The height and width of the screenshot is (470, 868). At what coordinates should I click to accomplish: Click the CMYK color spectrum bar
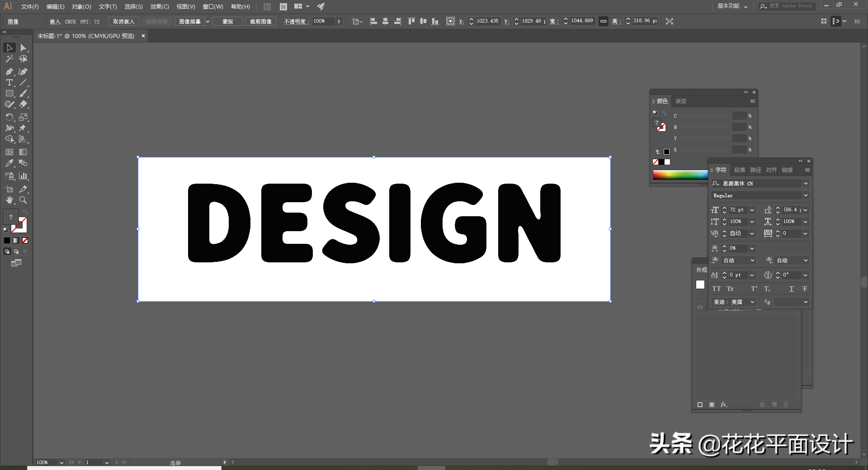pos(680,175)
